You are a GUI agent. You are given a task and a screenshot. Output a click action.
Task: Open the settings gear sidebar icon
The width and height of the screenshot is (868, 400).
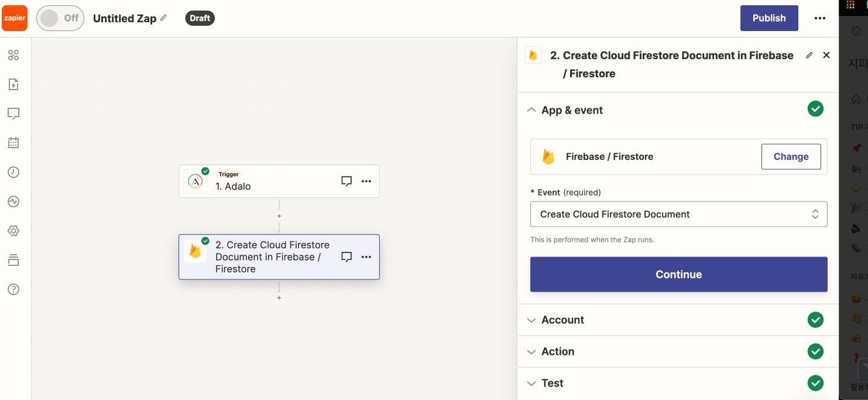tap(13, 231)
